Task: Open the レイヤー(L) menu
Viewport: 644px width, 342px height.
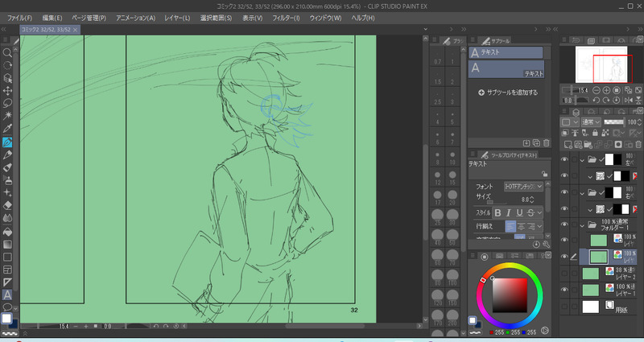Action: (x=177, y=18)
